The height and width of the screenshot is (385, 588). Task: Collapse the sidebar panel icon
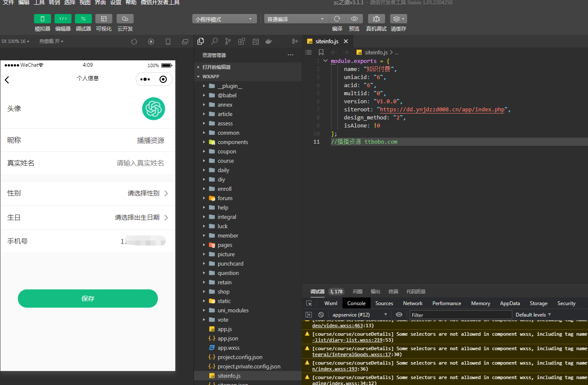pos(295,41)
